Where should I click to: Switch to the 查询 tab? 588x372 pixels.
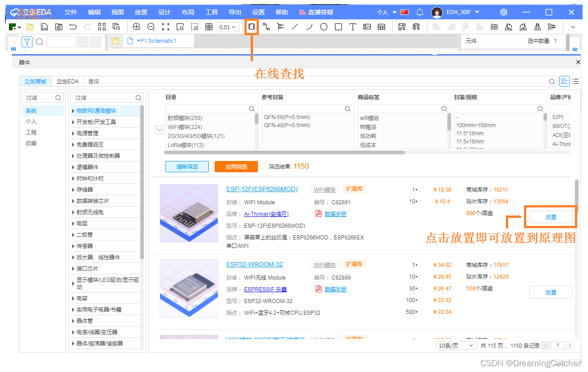[94, 82]
